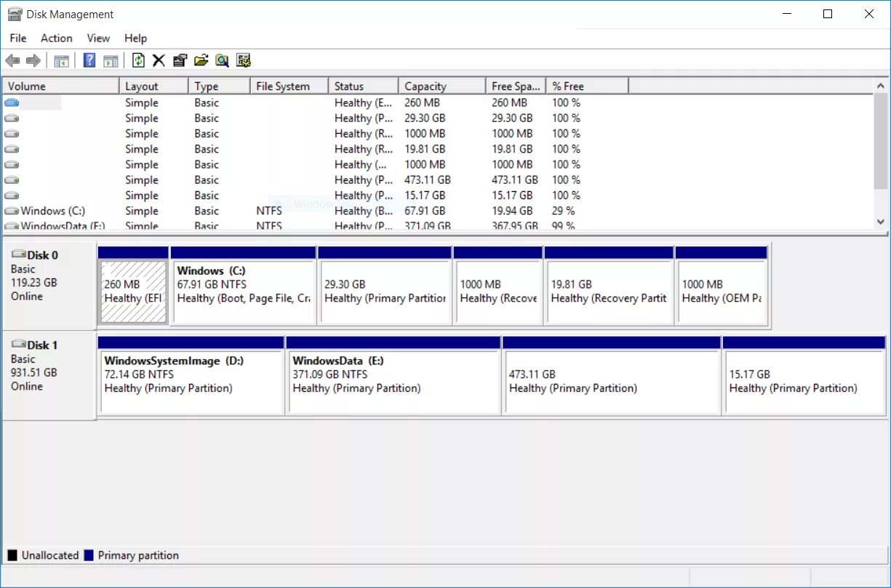The image size is (891, 588).
Task: Click the last toolbar settings icon
Action: pos(244,60)
